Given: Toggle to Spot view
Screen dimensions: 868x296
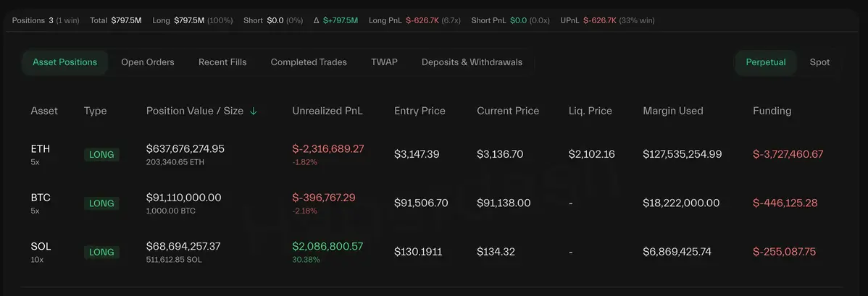Looking at the screenshot, I should 819,62.
